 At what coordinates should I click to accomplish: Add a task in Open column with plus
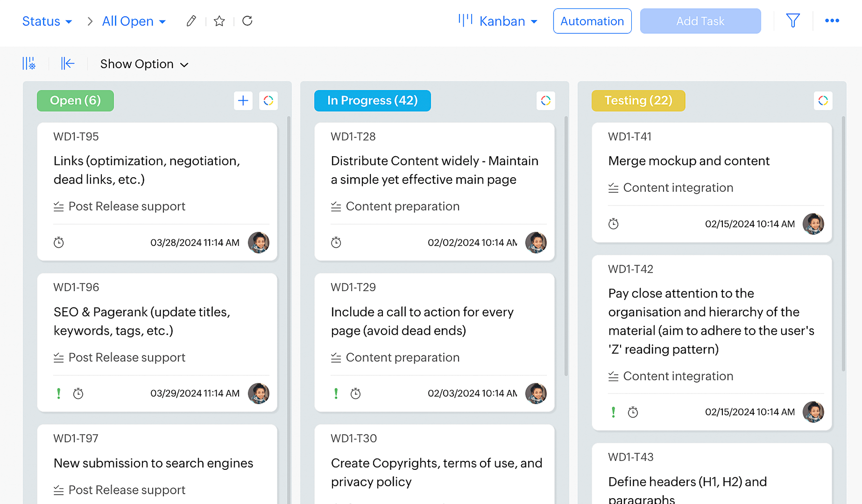coord(243,101)
